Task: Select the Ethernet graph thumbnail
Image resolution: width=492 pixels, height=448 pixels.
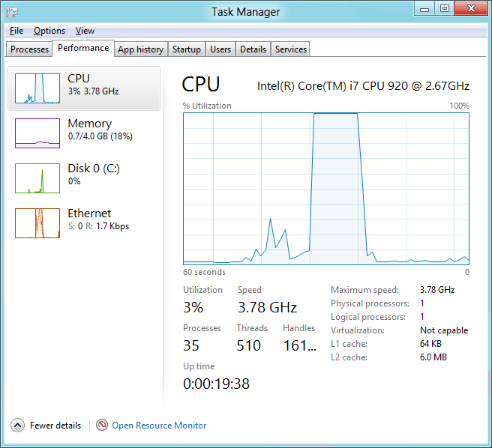Action: (37, 223)
